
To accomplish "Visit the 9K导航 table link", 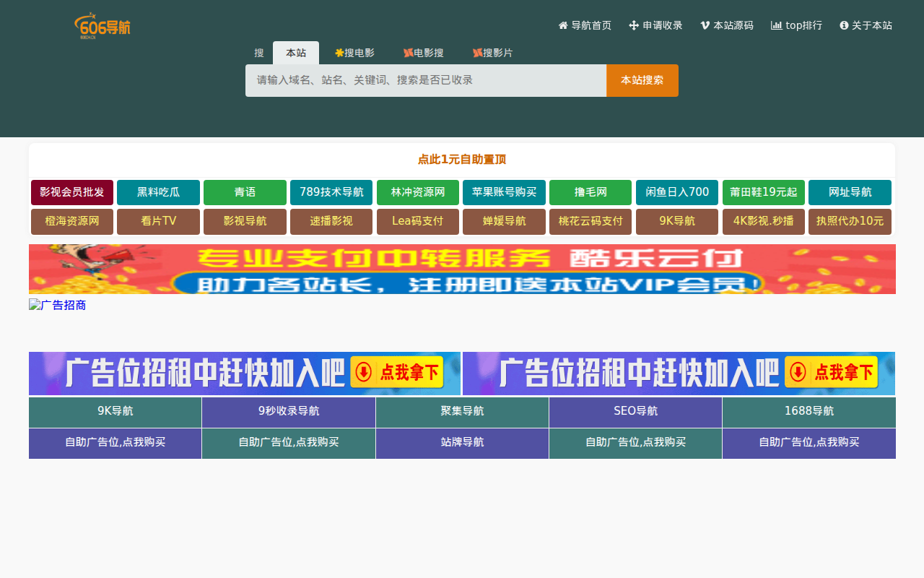I will click(x=115, y=410).
